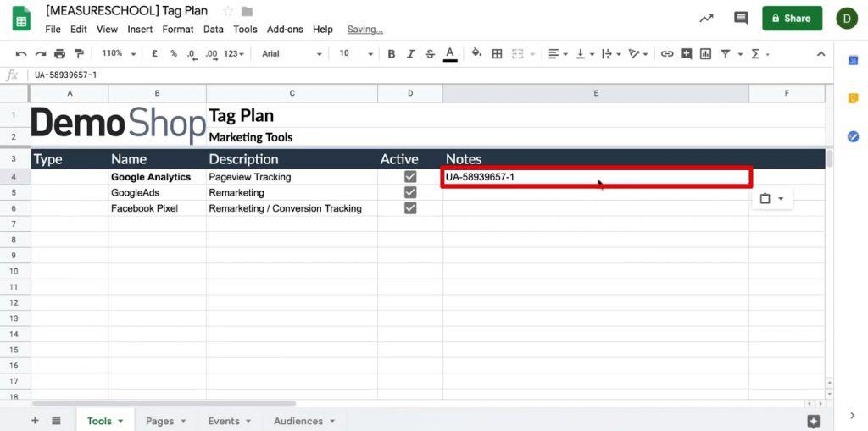Click the insert chart icon
This screenshot has width=868, height=431.
[x=705, y=53]
